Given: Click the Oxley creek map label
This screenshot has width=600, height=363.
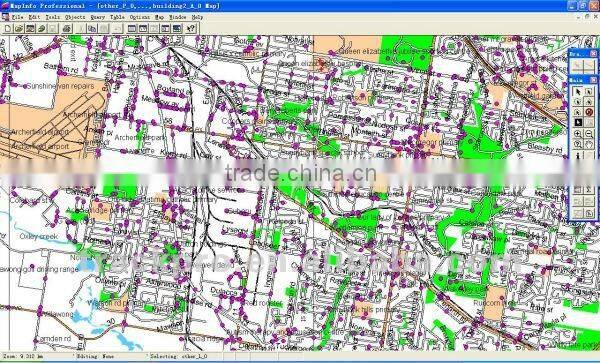Looking at the screenshot, I should point(39,237).
